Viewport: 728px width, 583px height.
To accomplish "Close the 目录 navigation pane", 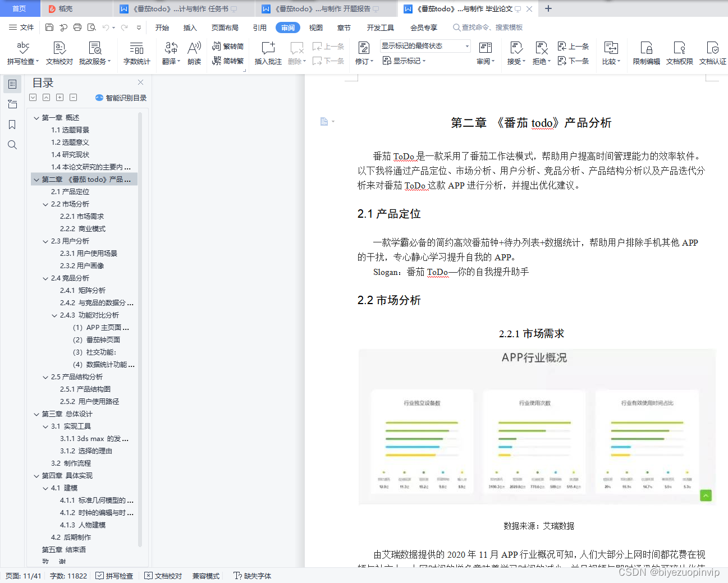I will point(140,82).
